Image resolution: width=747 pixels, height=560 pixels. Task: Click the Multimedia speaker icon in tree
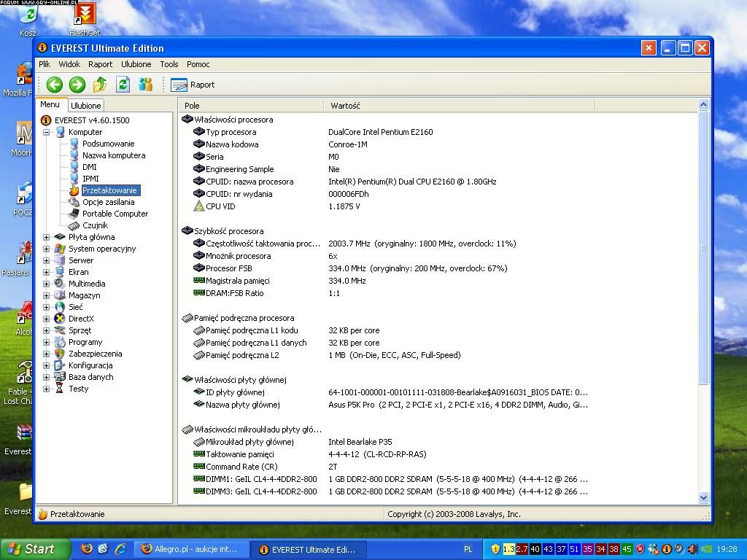[x=60, y=284]
